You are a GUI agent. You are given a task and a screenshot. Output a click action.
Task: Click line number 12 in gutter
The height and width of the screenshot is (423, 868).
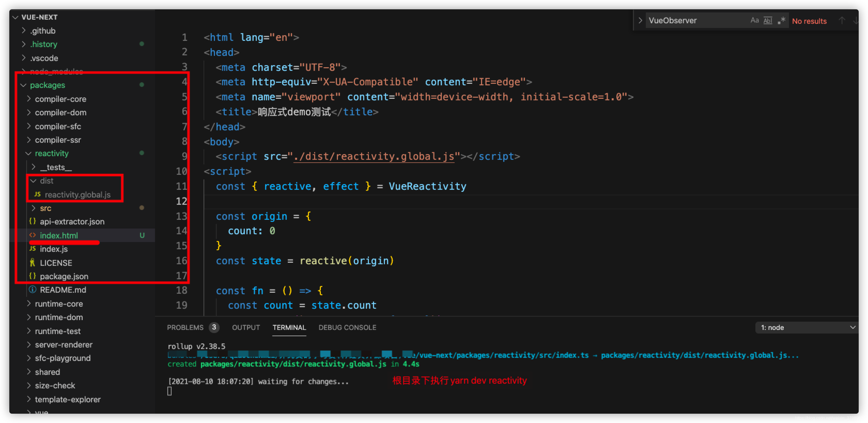(181, 201)
